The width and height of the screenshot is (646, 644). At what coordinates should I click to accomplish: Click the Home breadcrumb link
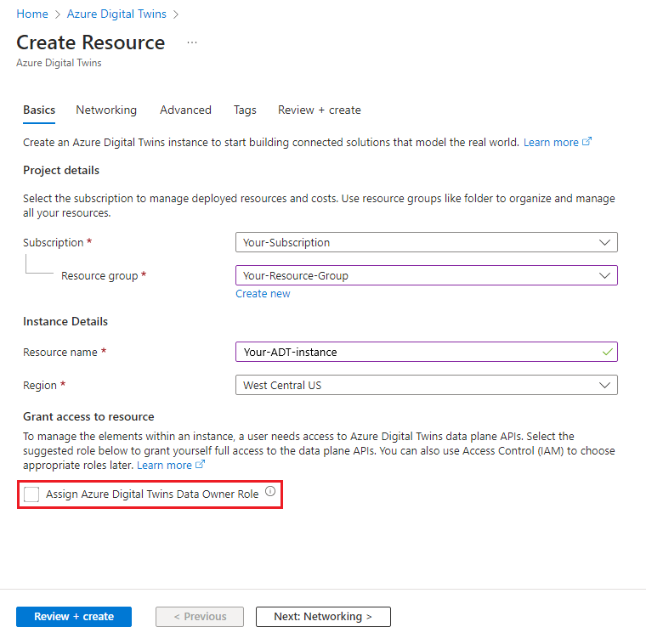[32, 14]
